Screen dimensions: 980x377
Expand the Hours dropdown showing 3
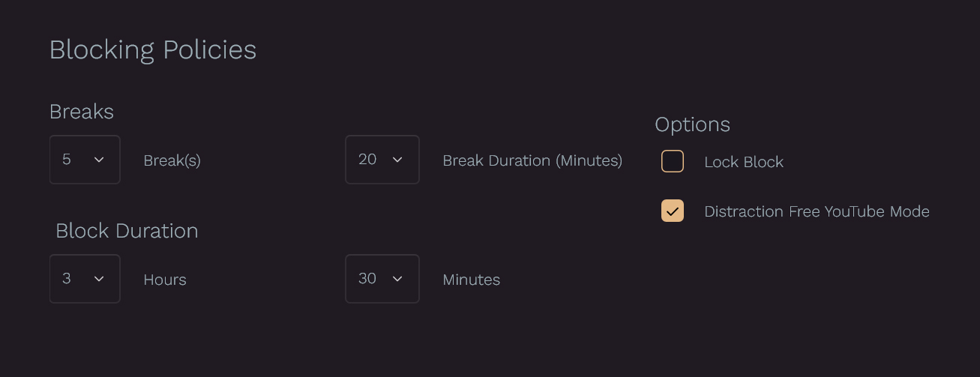click(x=85, y=279)
